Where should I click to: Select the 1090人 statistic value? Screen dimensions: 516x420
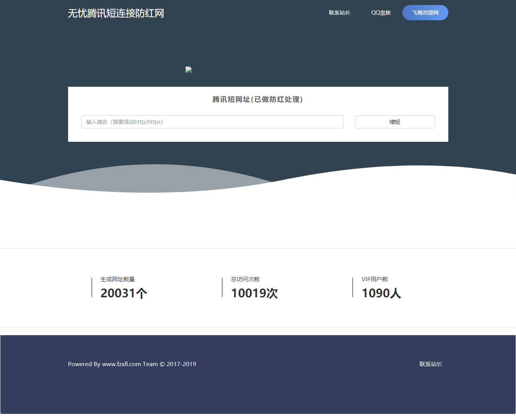[x=381, y=293]
